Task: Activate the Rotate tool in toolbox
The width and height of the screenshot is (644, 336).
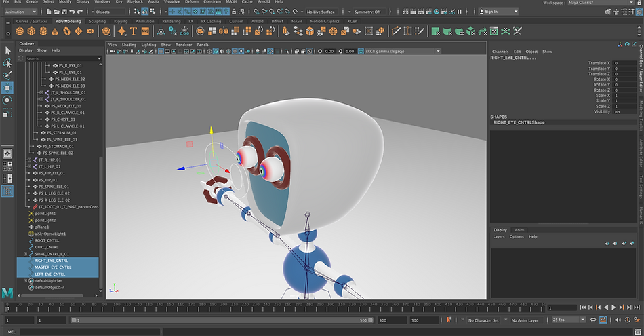Action: coord(7,100)
